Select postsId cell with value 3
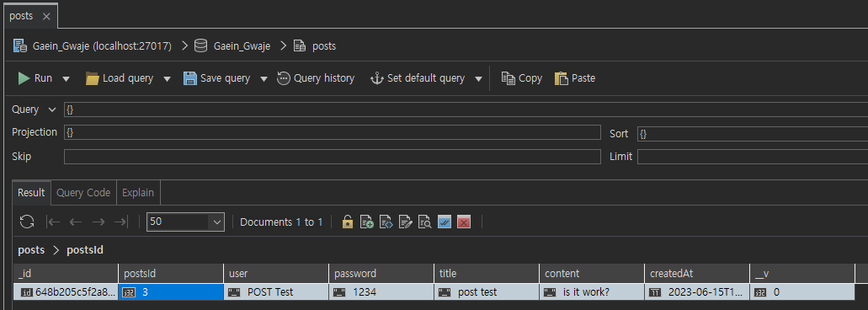 [171, 291]
